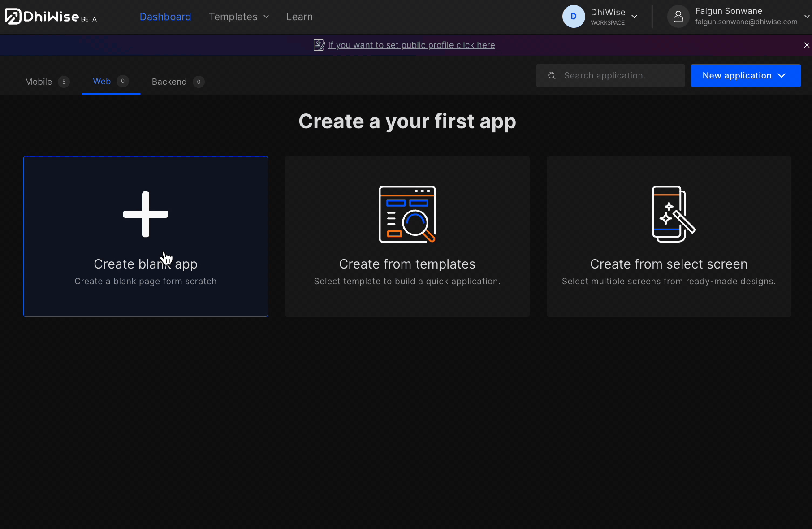Click the public profile link

(x=411, y=45)
